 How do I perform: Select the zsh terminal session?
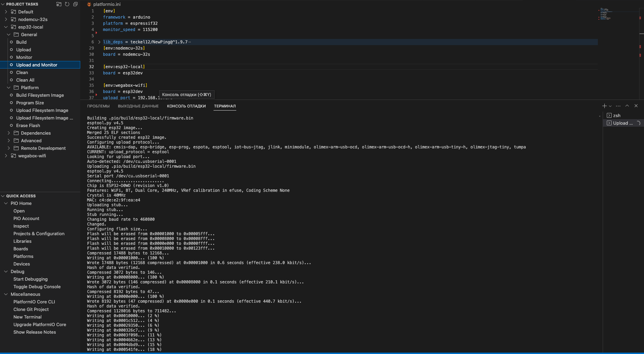pyautogui.click(x=616, y=116)
